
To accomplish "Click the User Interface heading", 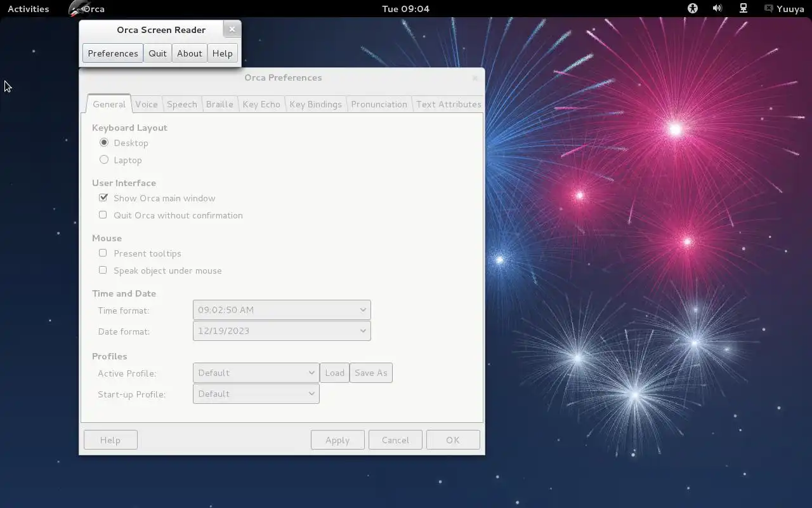I will 124,183.
